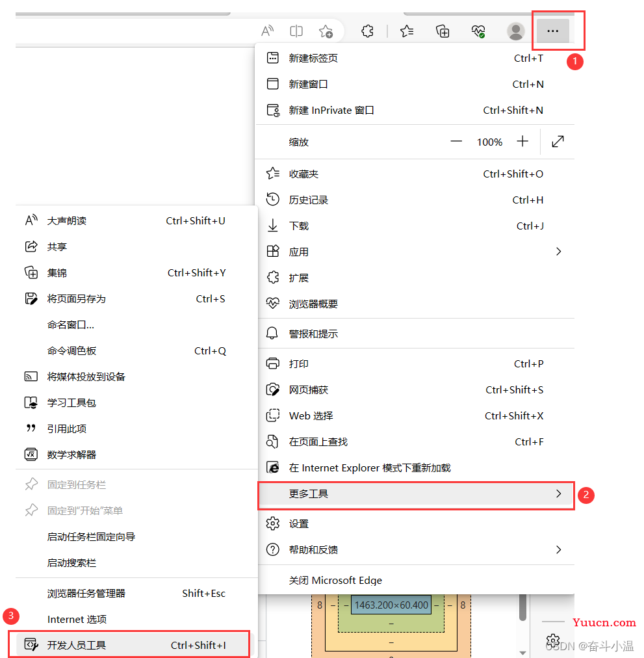Expand the 帮助和反馈 submenu
The width and height of the screenshot is (644, 658).
tap(415, 550)
